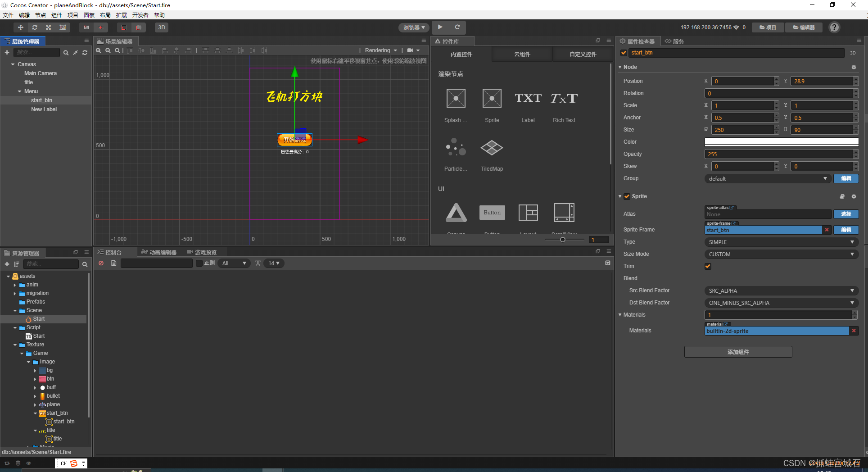Change asset sort order icon

pos(17,264)
